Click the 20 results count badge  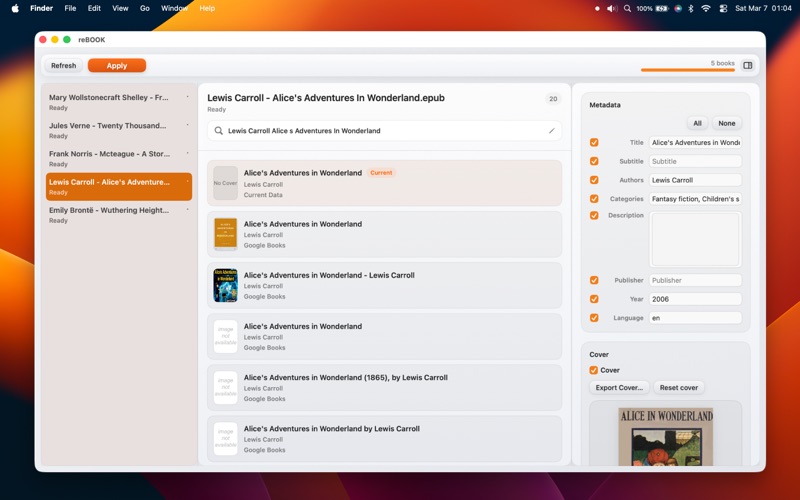[x=553, y=99]
